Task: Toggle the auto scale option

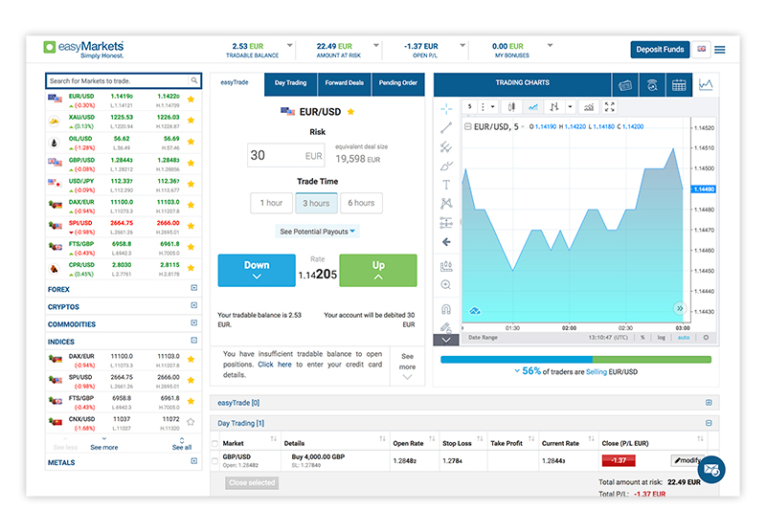Action: coord(684,338)
